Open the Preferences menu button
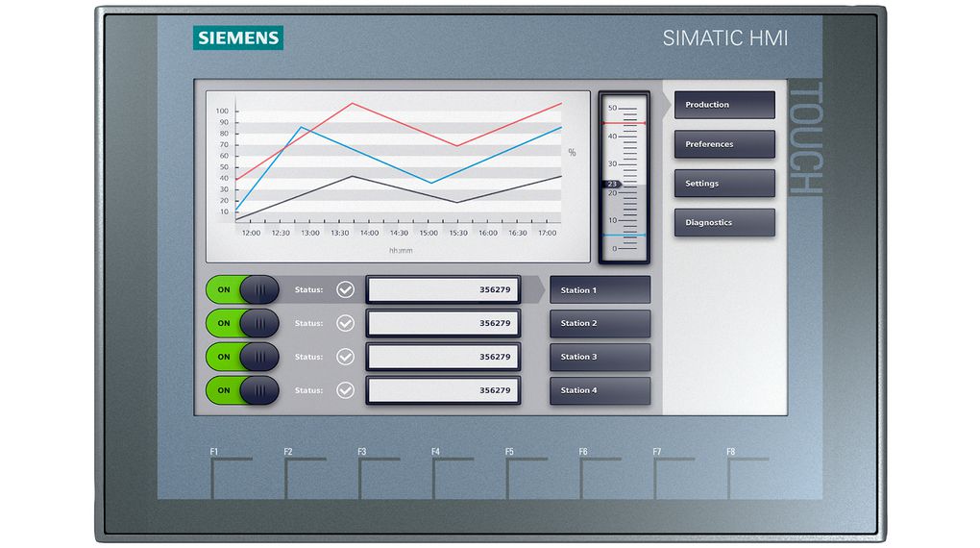 coord(724,144)
